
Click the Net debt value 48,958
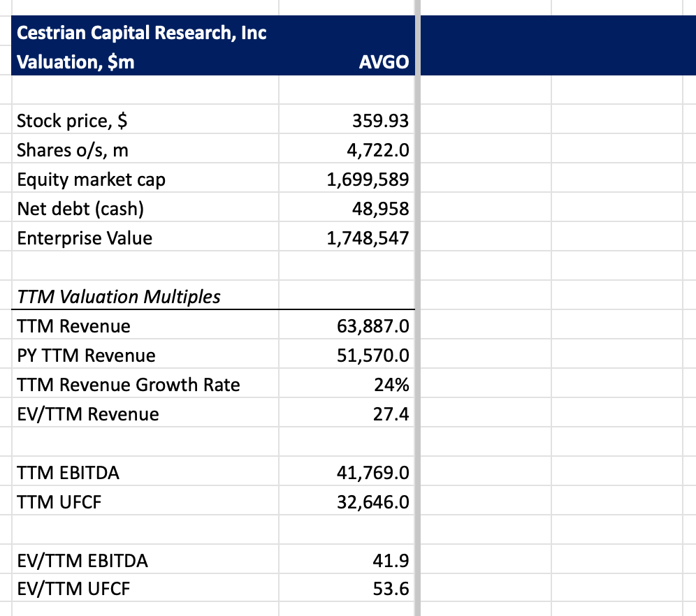coord(380,210)
